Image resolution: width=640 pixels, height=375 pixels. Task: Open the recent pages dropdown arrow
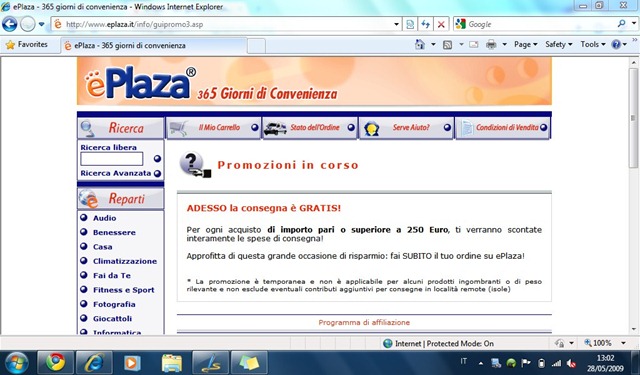coord(42,24)
